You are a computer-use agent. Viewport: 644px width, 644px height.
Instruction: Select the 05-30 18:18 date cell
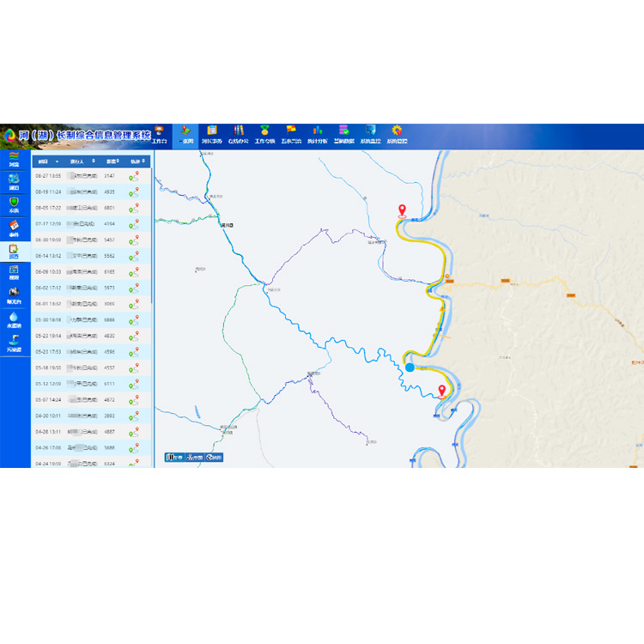[48, 320]
